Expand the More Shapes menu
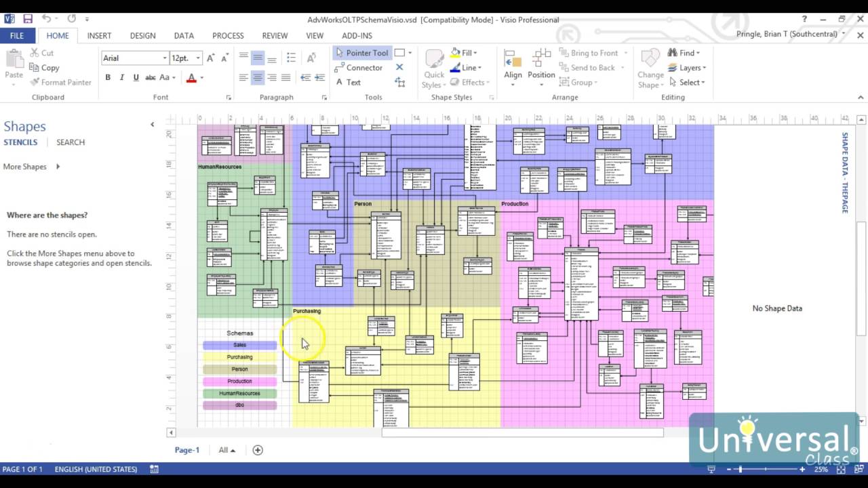868x488 pixels. [x=32, y=167]
